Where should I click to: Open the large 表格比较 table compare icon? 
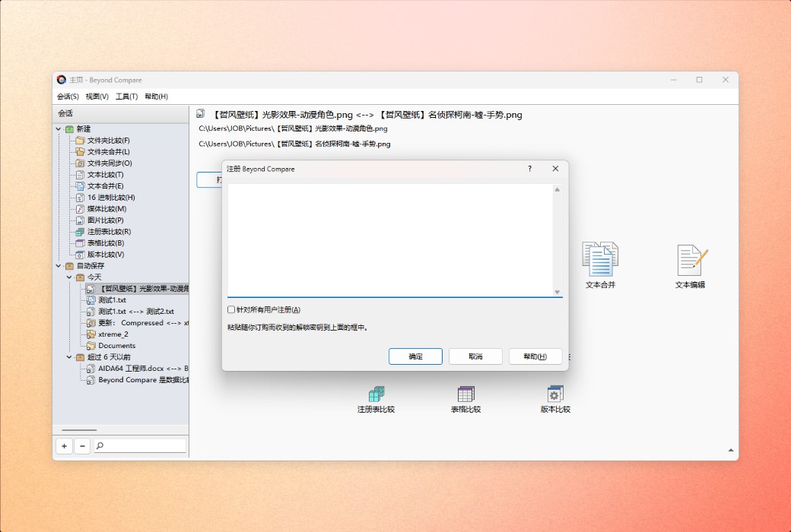click(x=465, y=394)
